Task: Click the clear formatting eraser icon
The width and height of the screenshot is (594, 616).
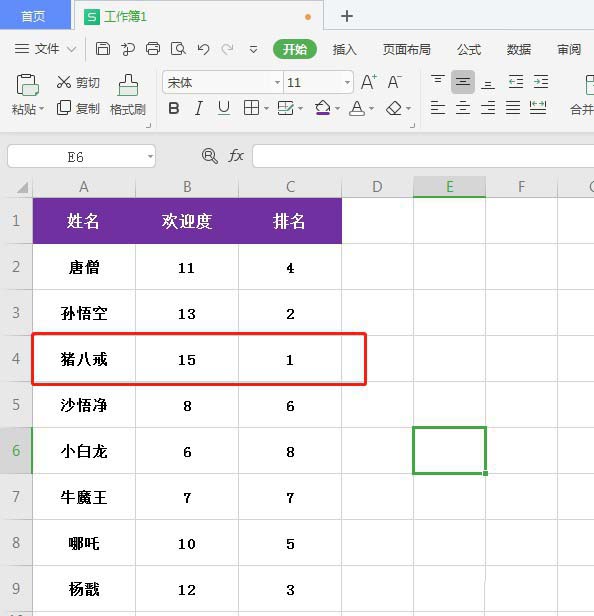Action: (394, 108)
